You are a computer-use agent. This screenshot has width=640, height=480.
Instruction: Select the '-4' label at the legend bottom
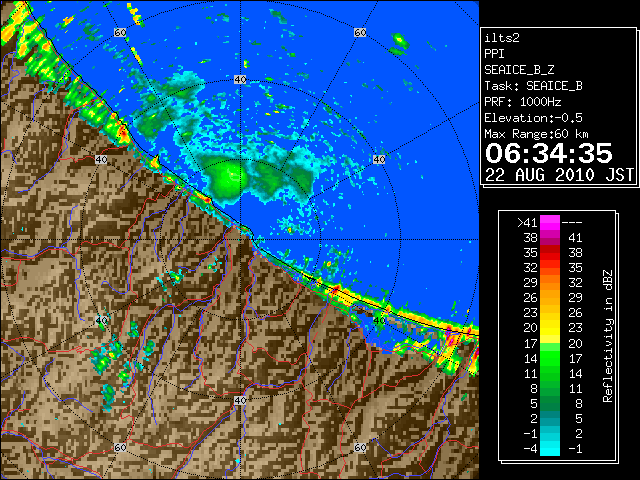click(530, 449)
